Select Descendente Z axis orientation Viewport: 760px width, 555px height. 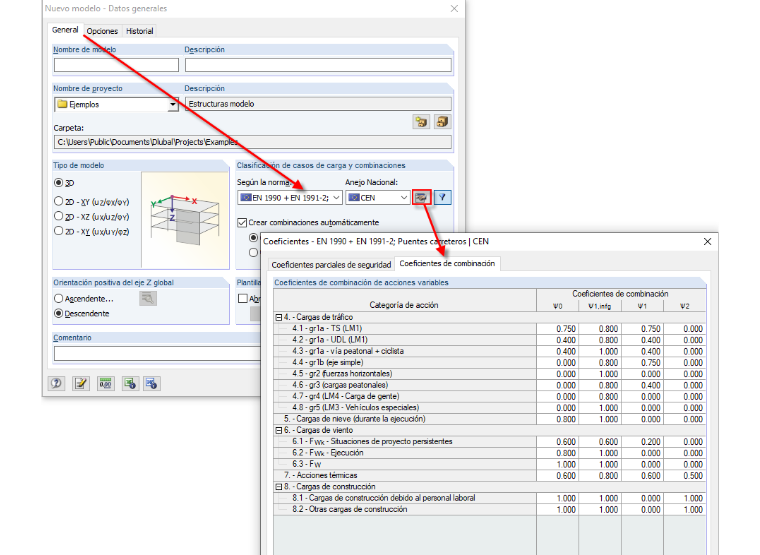pos(59,314)
